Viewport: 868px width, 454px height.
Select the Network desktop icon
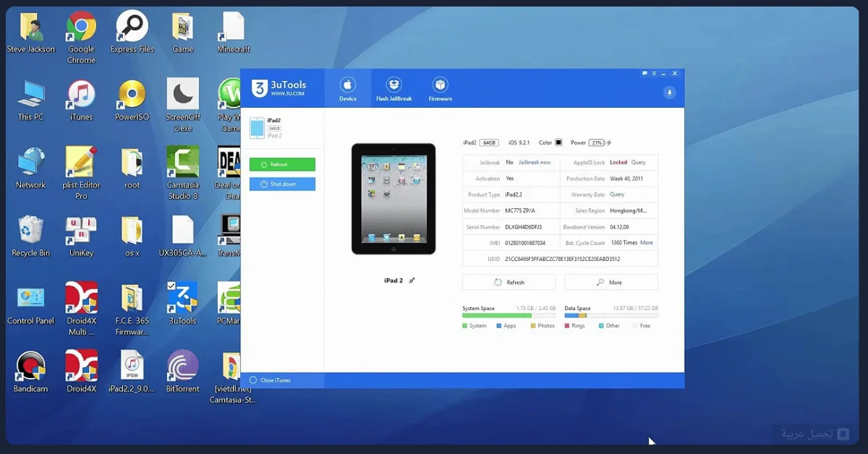30,168
